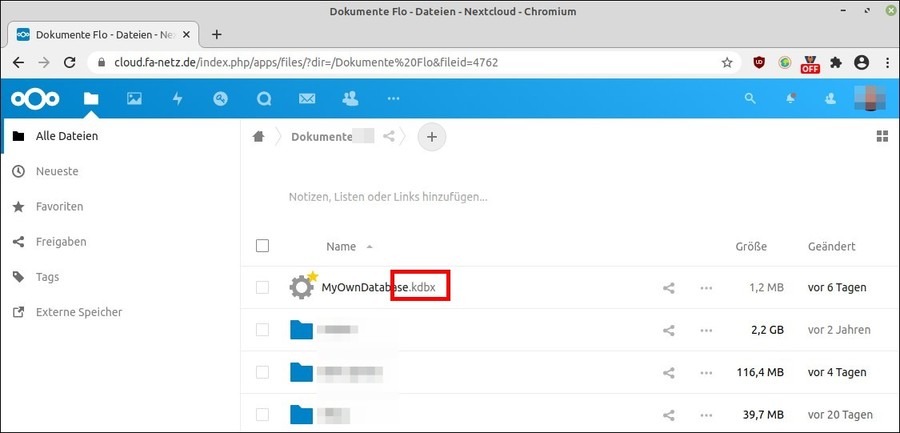
Task: Open Freigaben in the sidebar
Action: pyautogui.click(x=60, y=242)
